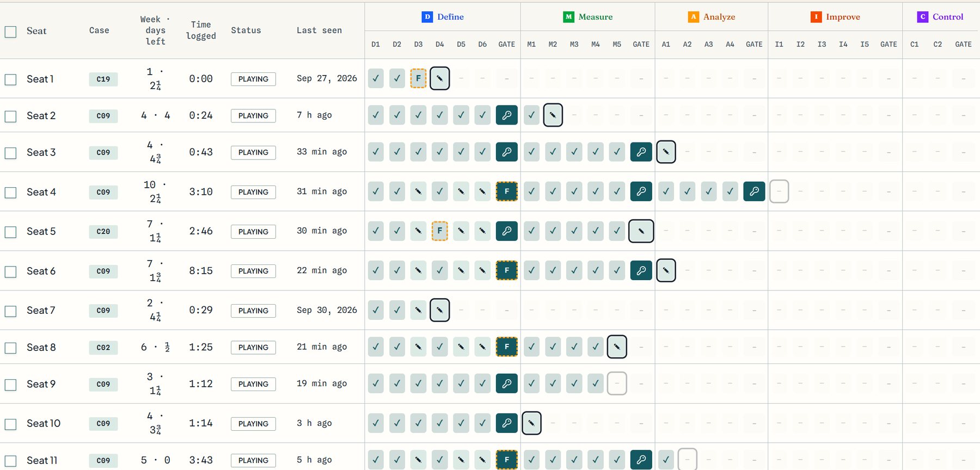Tick the checkbox for Seat 5
Image resolution: width=980 pixels, height=470 pixels.
(x=10, y=232)
